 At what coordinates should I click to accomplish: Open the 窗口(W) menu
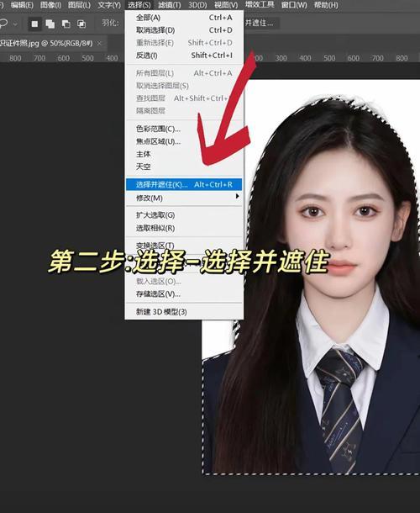coord(294,5)
